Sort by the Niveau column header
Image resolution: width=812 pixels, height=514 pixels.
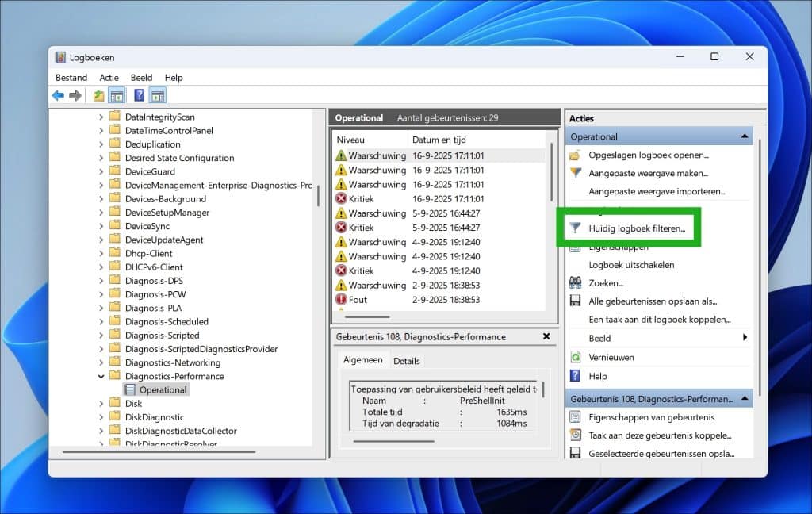coord(370,140)
